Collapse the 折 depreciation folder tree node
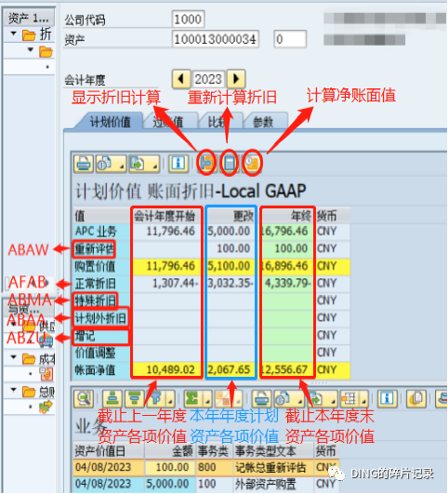The width and height of the screenshot is (448, 494). click(x=14, y=33)
